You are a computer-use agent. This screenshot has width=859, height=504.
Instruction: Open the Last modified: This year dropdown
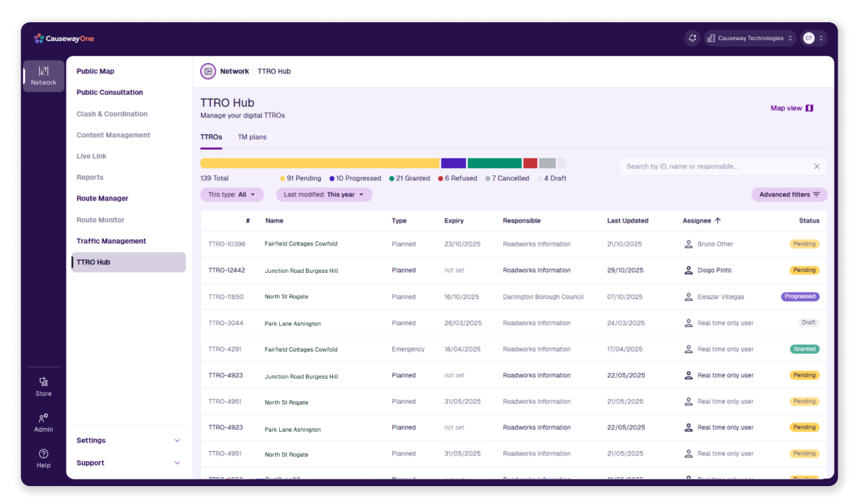(324, 194)
